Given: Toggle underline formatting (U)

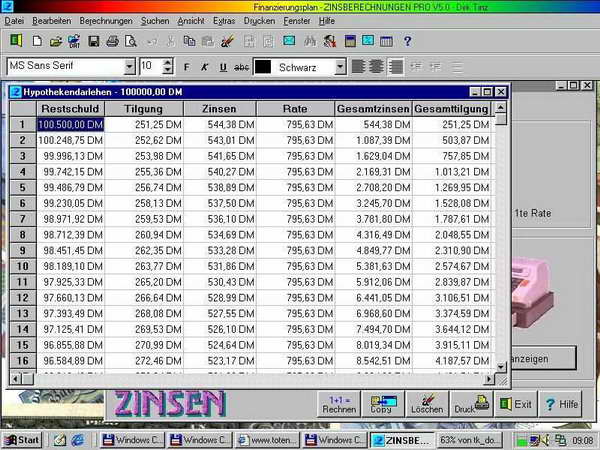Looking at the screenshot, I should point(222,66).
